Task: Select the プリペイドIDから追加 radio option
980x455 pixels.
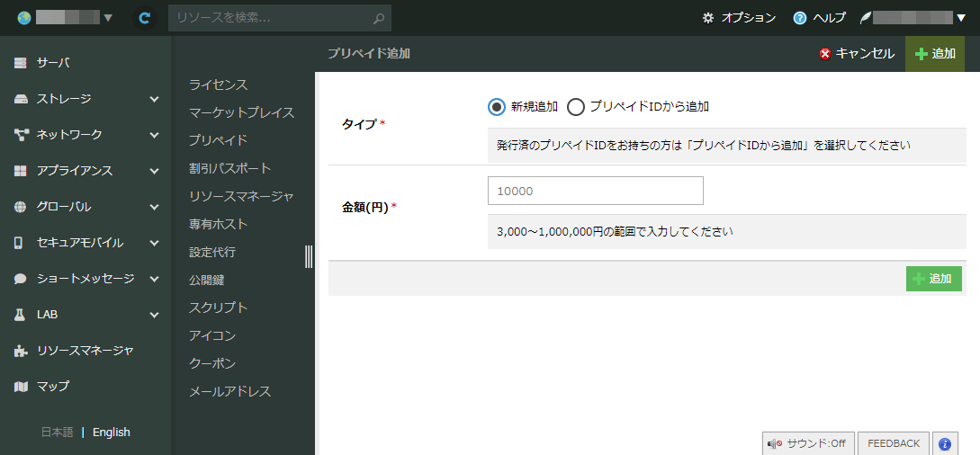Action: [x=576, y=107]
